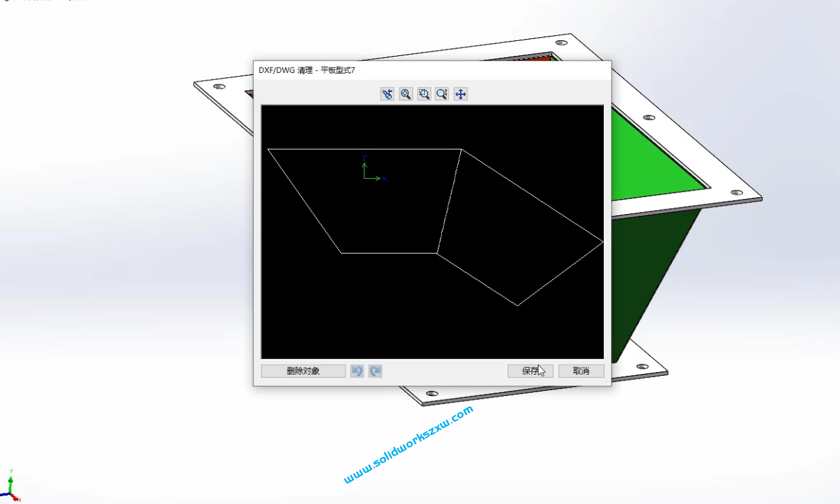Click the redo arrow icon
840x504 pixels.
tap(374, 371)
